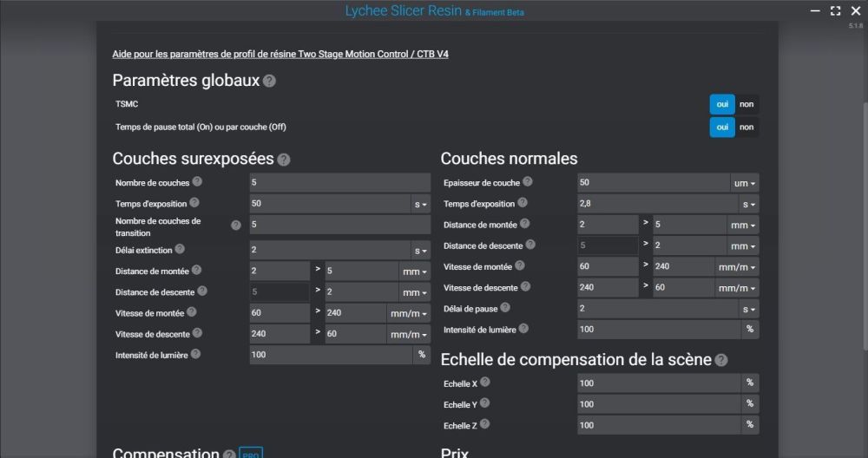Click the normal layers Temps d'exposition field
The image size is (868, 458).
[x=657, y=204]
